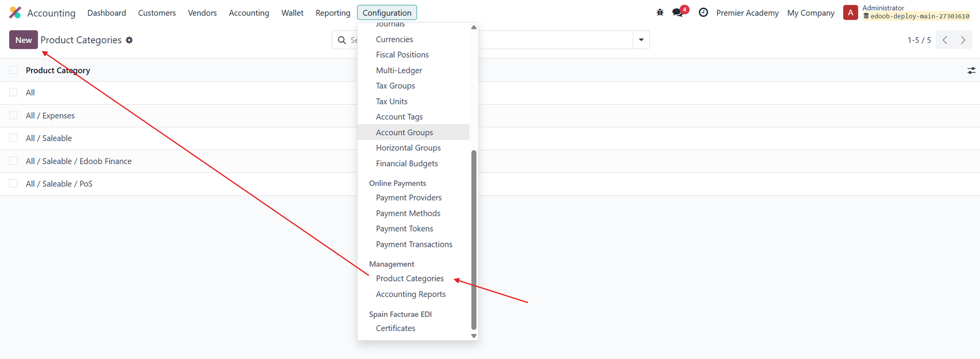
Task: Open the column settings adjust icon
Action: point(971,71)
